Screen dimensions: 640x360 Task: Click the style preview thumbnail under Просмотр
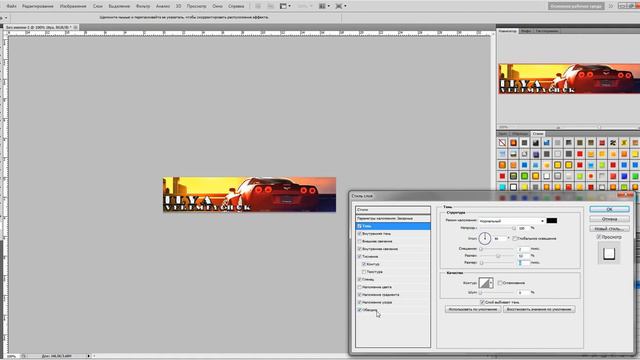(x=609, y=253)
